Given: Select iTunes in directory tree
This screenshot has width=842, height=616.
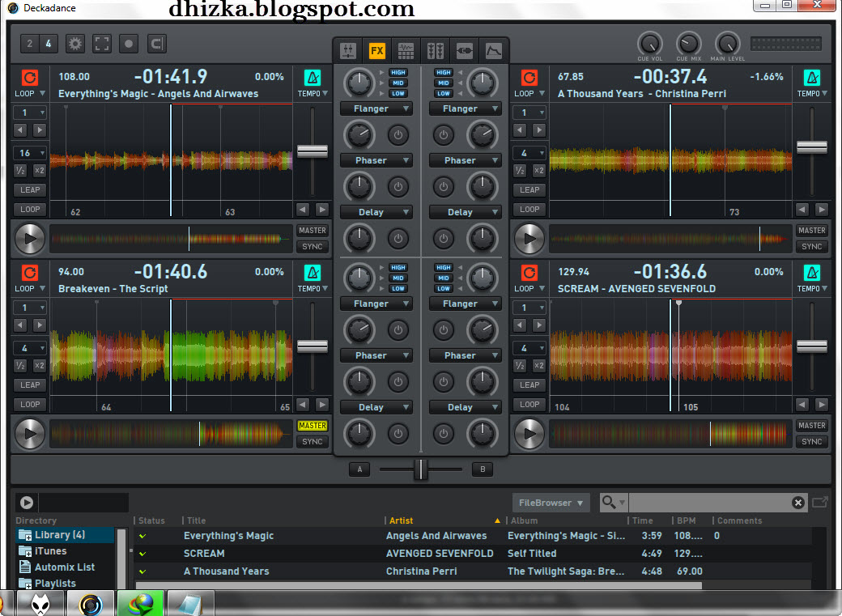Looking at the screenshot, I should pyautogui.click(x=50, y=551).
